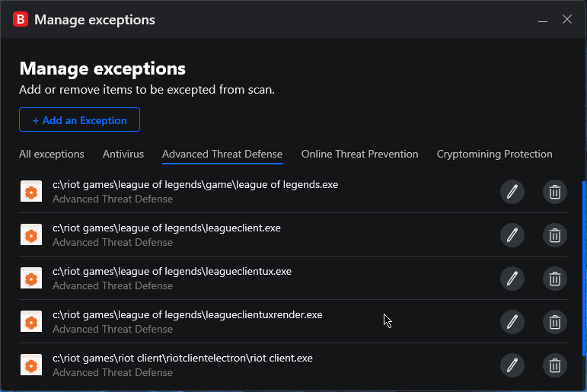Open the Antivirus tab
Viewport: 587px width, 392px height.
(x=123, y=154)
